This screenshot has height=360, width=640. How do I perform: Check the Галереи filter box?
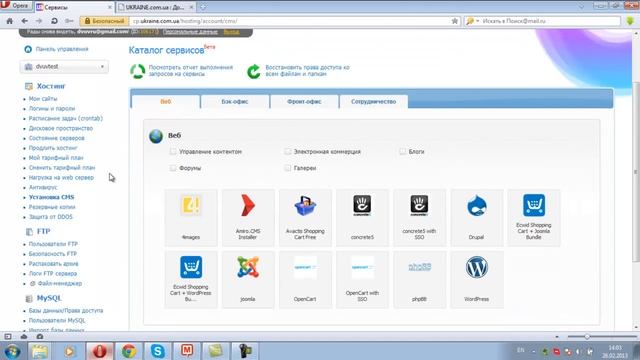click(288, 168)
